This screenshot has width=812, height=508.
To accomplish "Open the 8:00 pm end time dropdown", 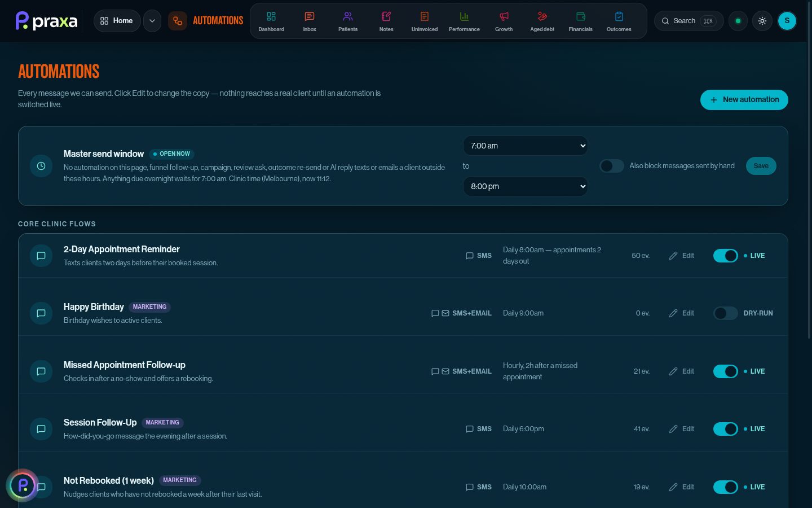I will [526, 186].
